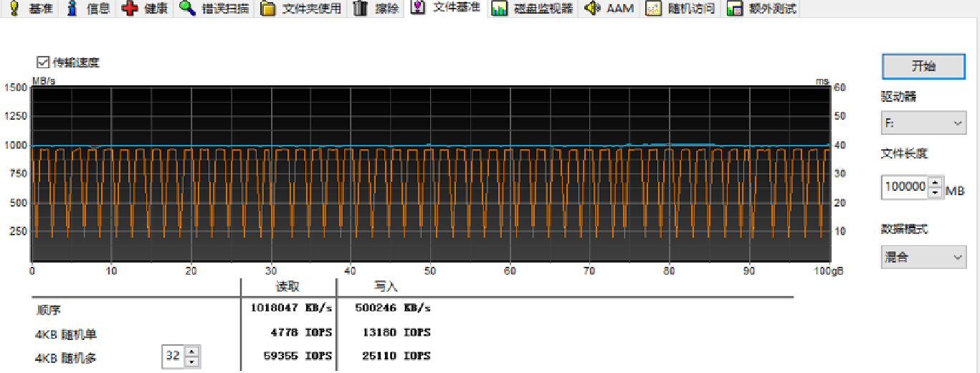980x373 pixels.
Task: Decrease queue depth with down arrow
Action: coord(191,361)
